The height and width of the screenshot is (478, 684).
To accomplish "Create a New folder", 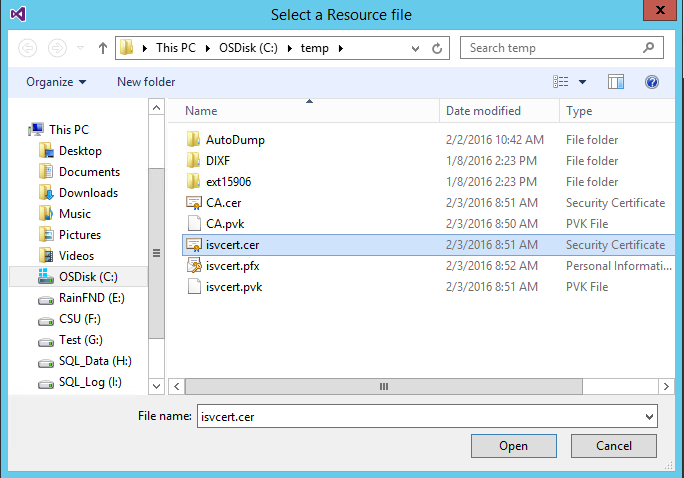I will tap(146, 82).
